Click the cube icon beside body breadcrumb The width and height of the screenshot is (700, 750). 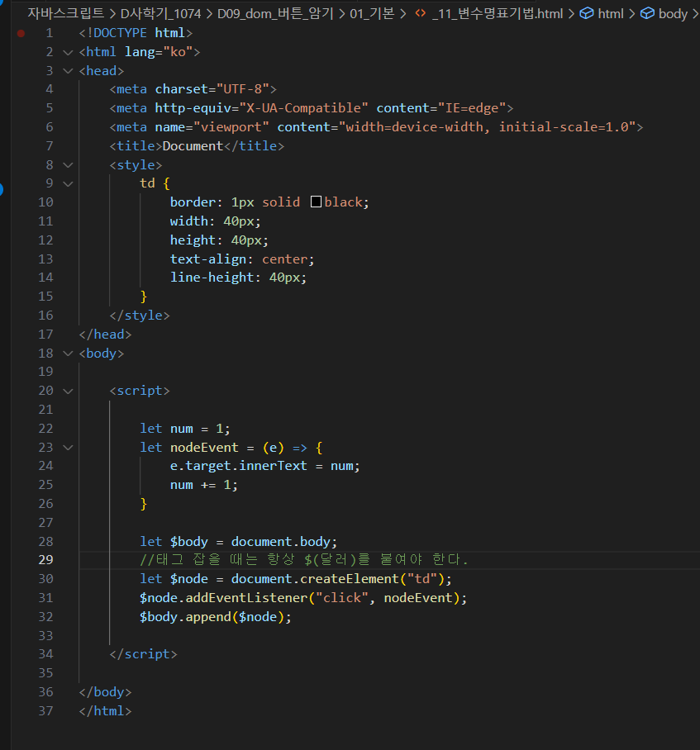(647, 13)
